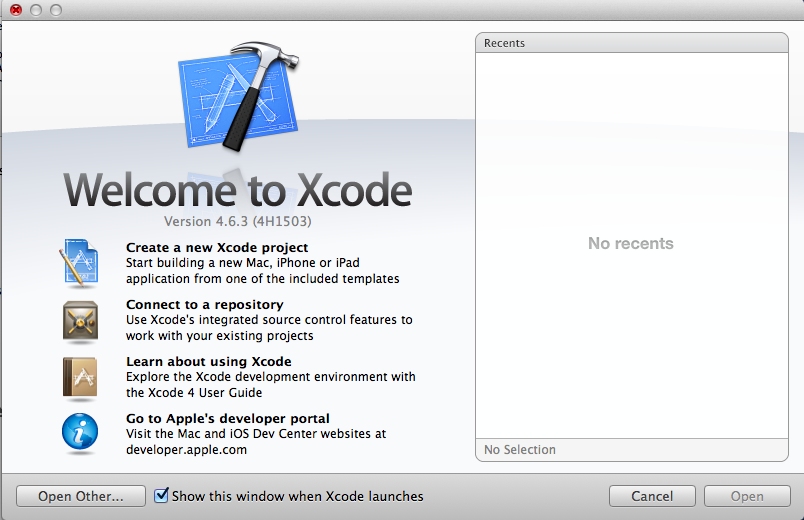Click the Welcome to Xcode title
Viewport: 804px width, 520px height.
[237, 190]
